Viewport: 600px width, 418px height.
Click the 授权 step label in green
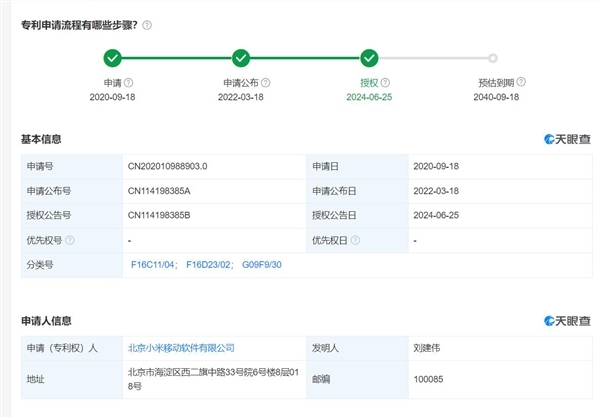368,82
